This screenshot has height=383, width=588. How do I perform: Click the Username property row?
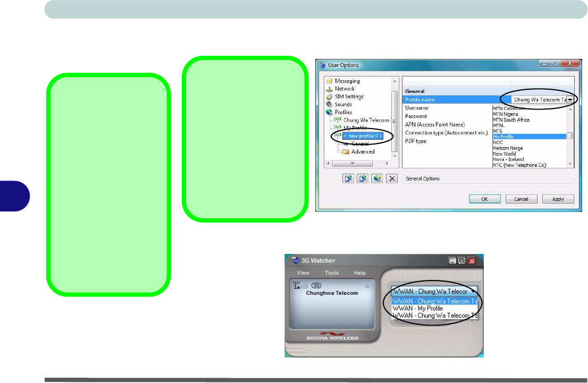click(x=447, y=108)
